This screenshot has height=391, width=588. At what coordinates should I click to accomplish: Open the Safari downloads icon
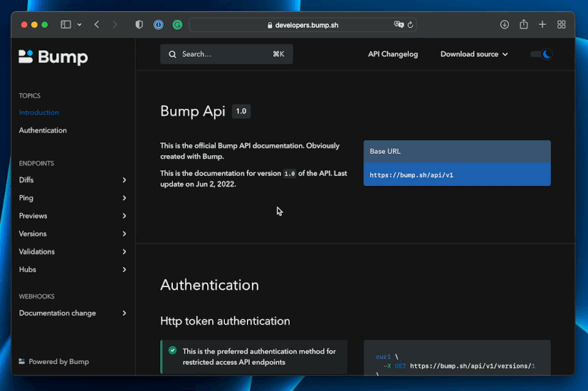pyautogui.click(x=504, y=24)
